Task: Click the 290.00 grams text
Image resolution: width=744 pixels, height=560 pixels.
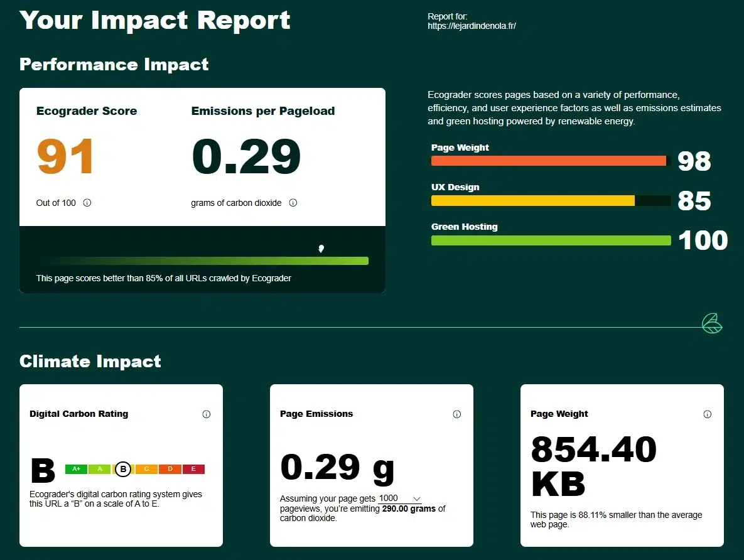Action: coord(409,509)
